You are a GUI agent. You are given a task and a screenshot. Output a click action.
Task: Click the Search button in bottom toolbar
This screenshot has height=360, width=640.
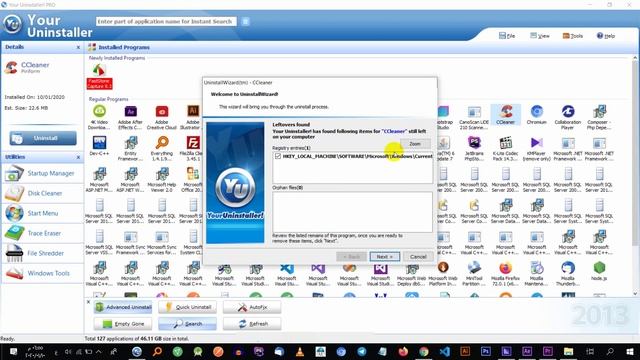(188, 324)
